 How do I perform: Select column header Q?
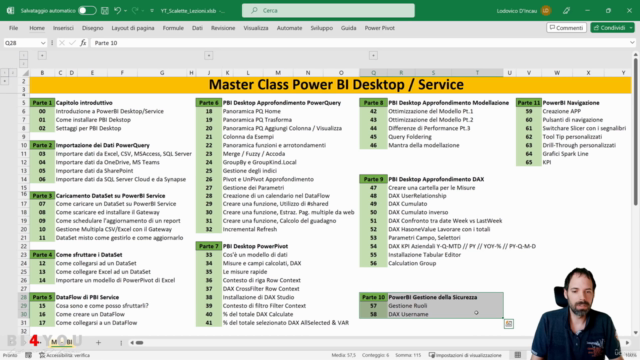coord(373,73)
